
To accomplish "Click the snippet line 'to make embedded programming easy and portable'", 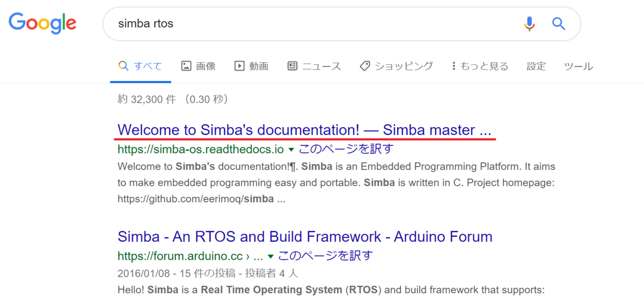I will click(239, 183).
